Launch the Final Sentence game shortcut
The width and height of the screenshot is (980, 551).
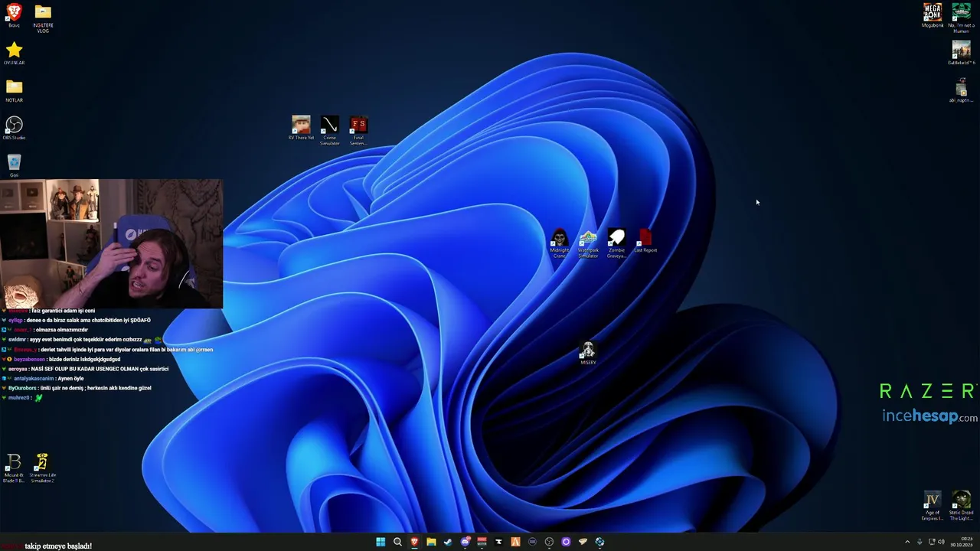pyautogui.click(x=358, y=130)
